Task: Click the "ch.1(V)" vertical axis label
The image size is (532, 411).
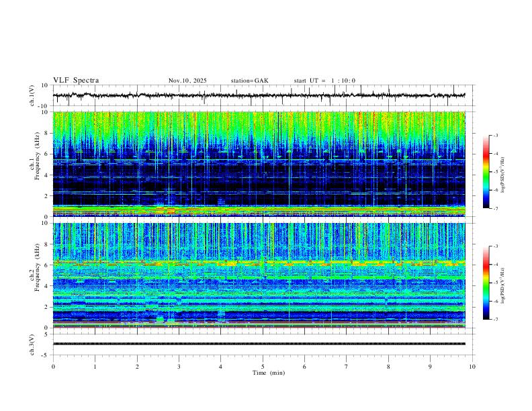Action: [x=32, y=95]
